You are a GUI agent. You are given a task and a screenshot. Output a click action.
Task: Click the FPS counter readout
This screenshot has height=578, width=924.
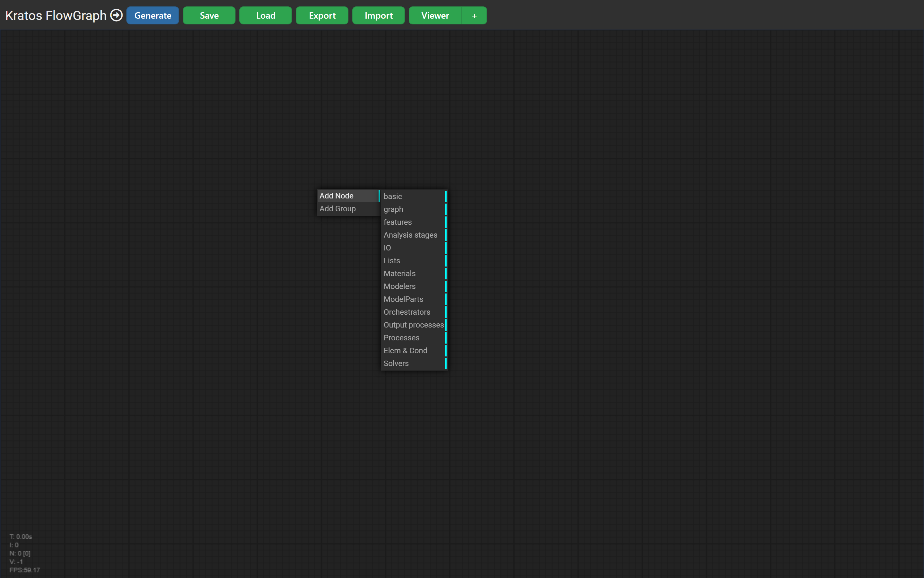click(25, 570)
